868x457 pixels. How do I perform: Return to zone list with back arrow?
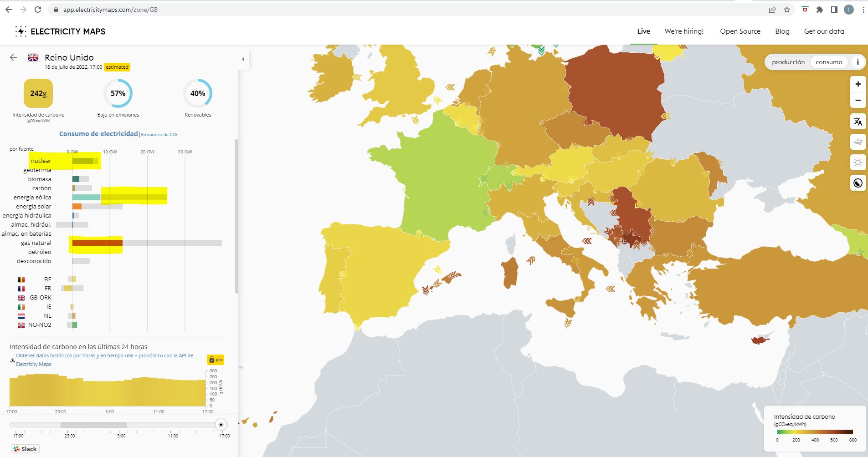coord(13,57)
